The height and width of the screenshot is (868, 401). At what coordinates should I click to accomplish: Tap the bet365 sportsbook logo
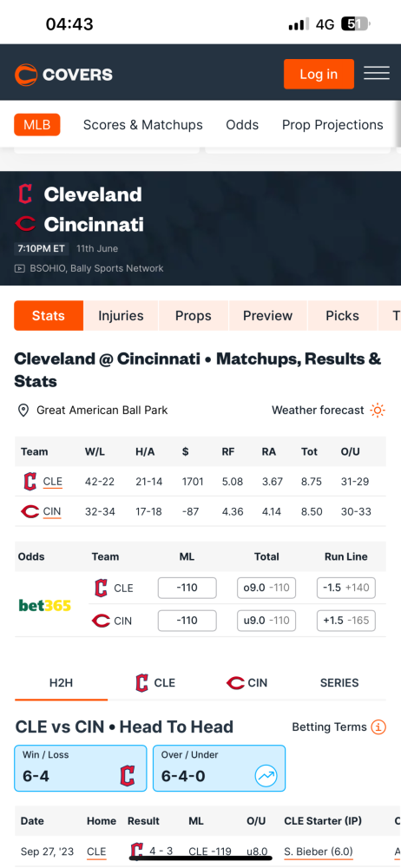pyautogui.click(x=45, y=605)
